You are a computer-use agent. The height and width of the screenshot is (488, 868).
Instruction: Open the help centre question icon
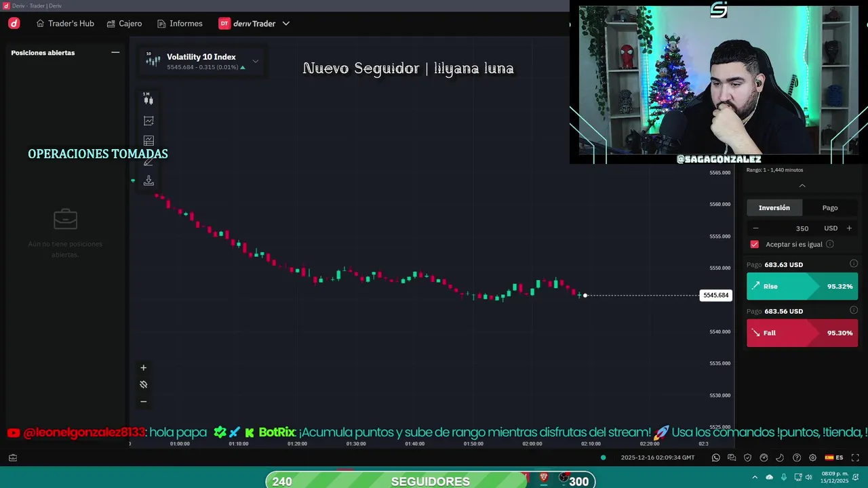coord(797,457)
